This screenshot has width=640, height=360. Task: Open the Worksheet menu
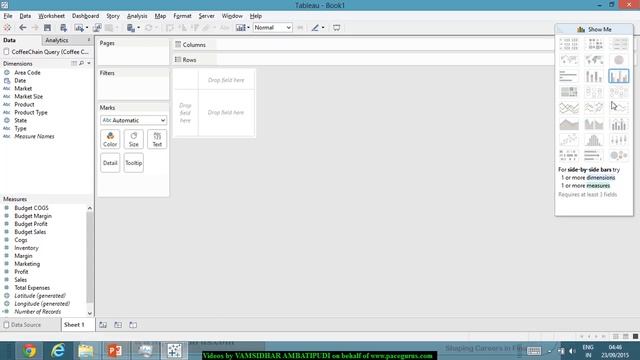[x=51, y=16]
